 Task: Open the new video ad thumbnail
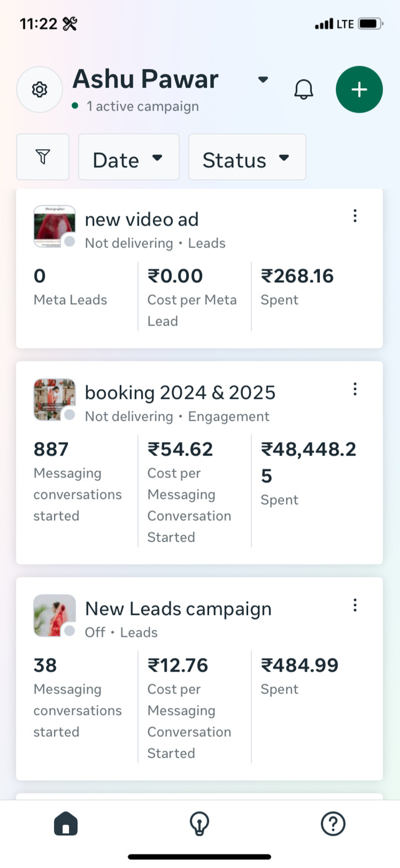(x=54, y=226)
